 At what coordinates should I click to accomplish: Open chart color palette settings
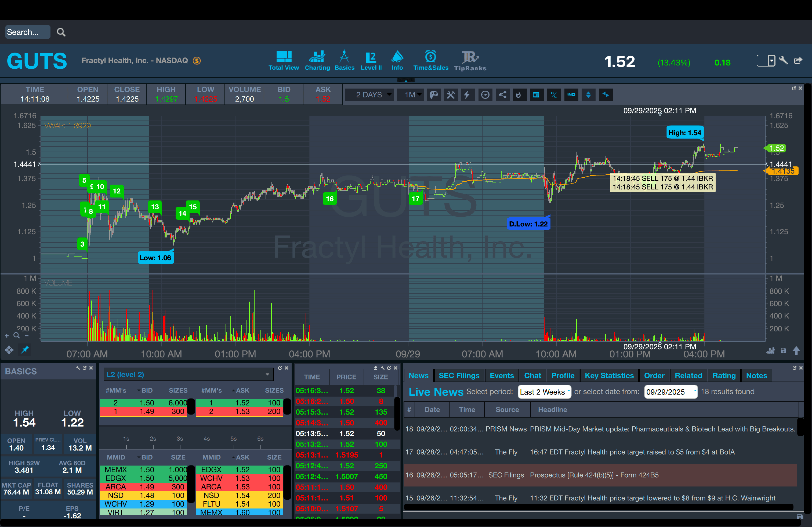434,95
